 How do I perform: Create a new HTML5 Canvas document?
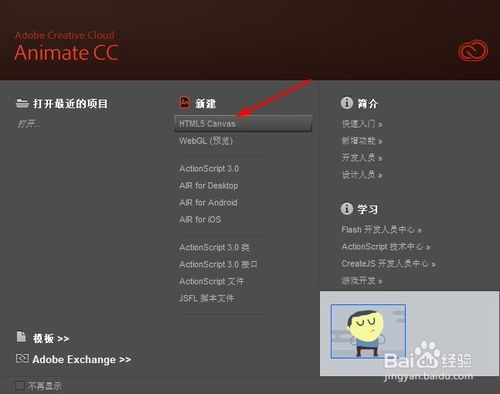pyautogui.click(x=243, y=124)
